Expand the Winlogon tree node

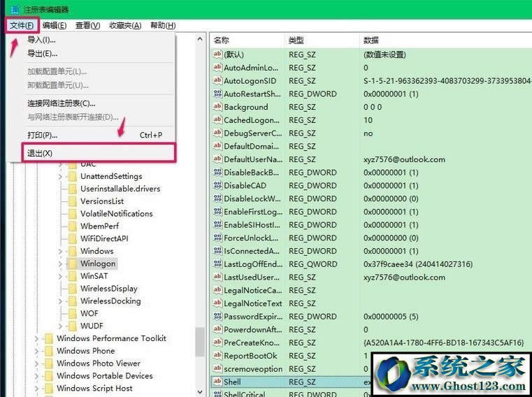(60, 264)
